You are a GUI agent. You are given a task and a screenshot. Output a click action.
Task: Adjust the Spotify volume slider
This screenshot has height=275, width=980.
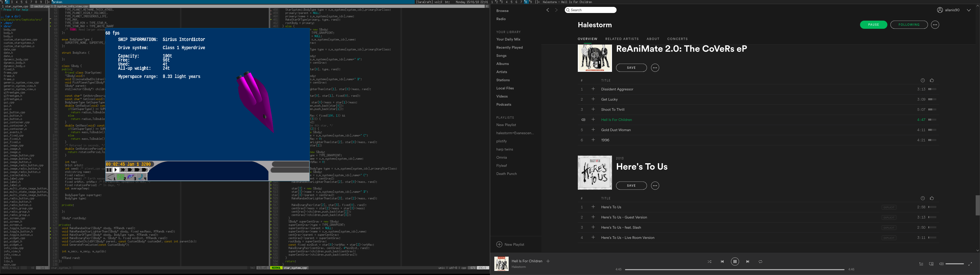click(x=954, y=264)
